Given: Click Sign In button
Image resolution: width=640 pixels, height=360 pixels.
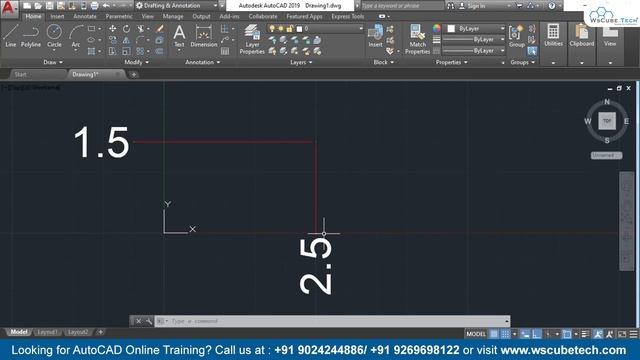Looking at the screenshot, I should click(472, 6).
